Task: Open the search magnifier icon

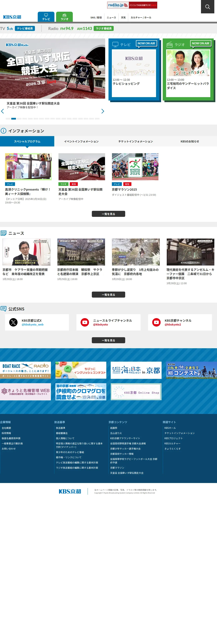Action: [207, 7]
